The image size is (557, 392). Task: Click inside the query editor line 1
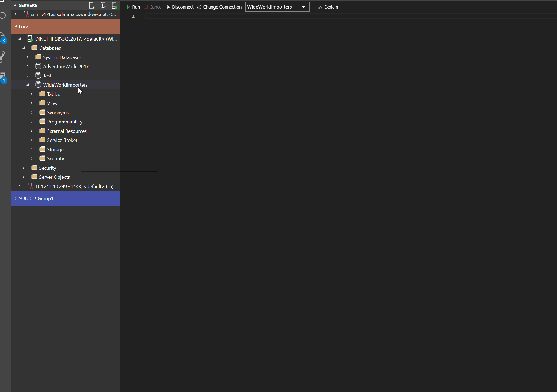tap(214, 16)
